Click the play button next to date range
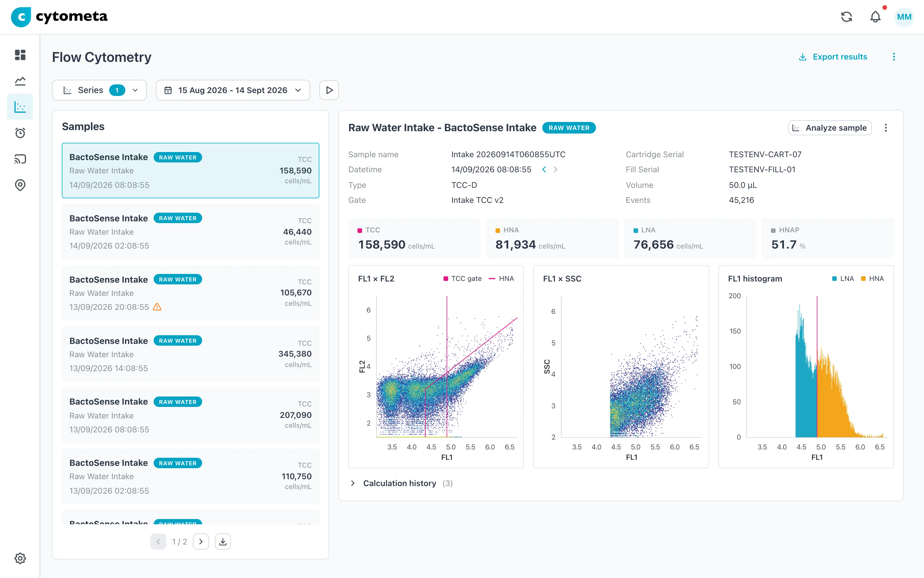The width and height of the screenshot is (924, 578). [x=329, y=90]
